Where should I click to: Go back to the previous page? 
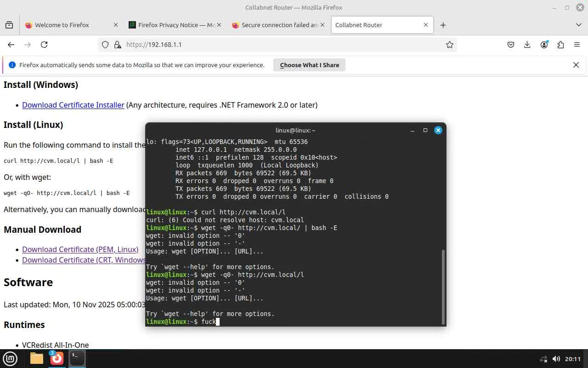(11, 45)
